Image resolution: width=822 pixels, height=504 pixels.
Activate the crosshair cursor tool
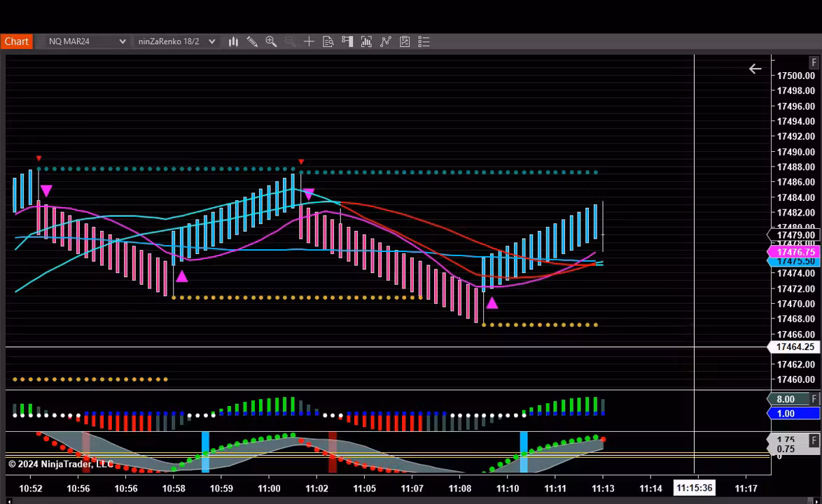[x=309, y=41]
